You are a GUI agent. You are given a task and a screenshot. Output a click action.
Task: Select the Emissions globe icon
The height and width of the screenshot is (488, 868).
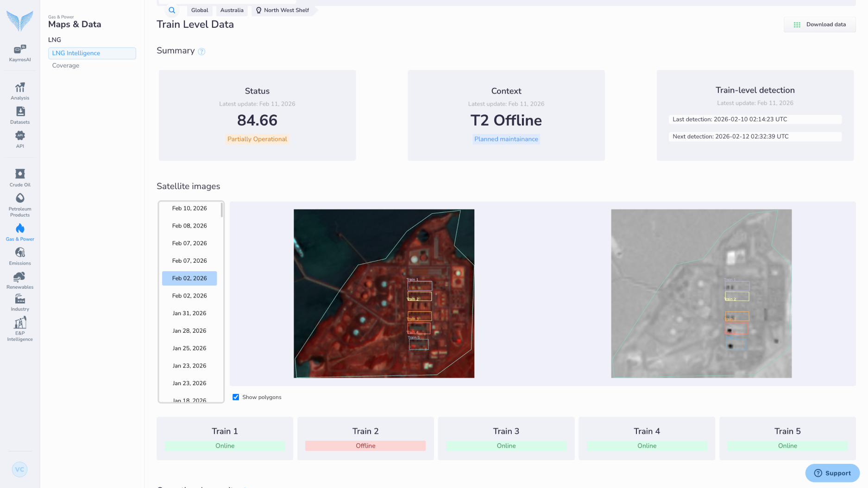point(20,253)
